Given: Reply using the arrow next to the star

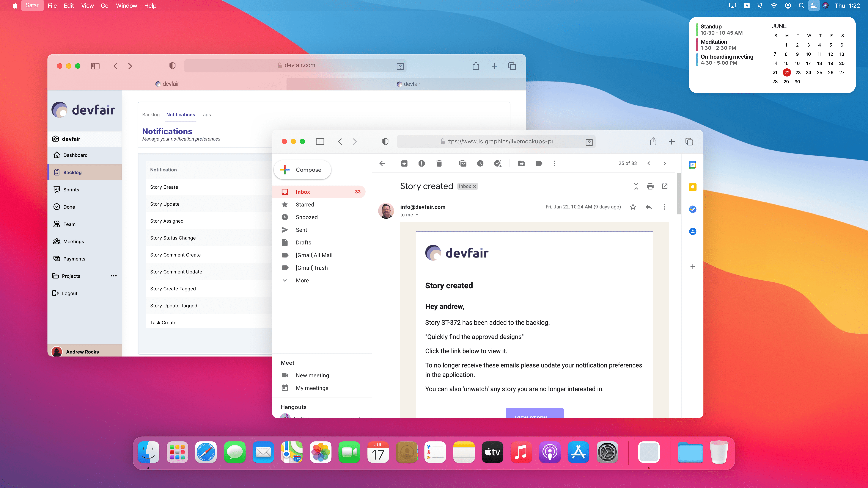Looking at the screenshot, I should [649, 207].
